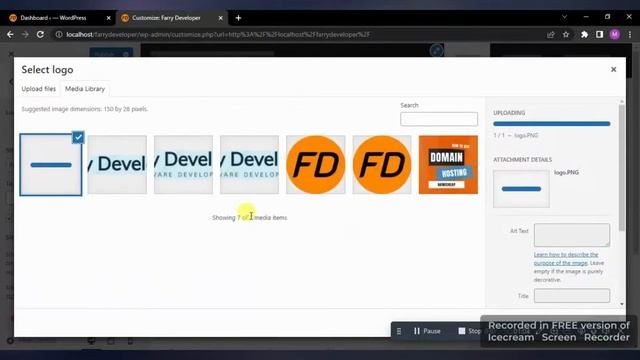The width and height of the screenshot is (640, 360).
Task: Open Learn how to describe image link
Action: (566, 259)
